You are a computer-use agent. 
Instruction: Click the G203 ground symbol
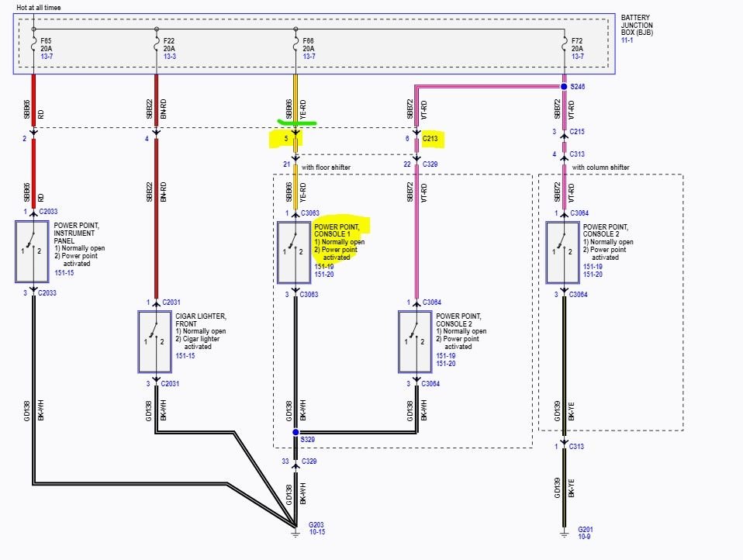coord(295,533)
